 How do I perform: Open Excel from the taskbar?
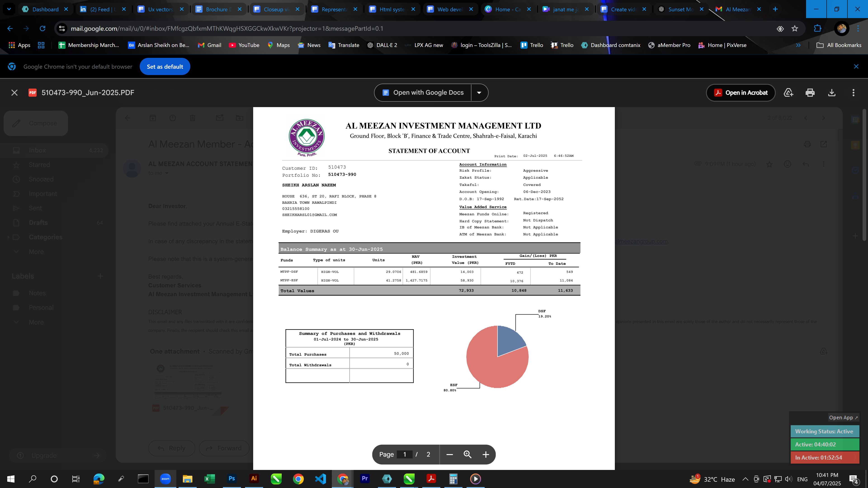[x=210, y=479]
